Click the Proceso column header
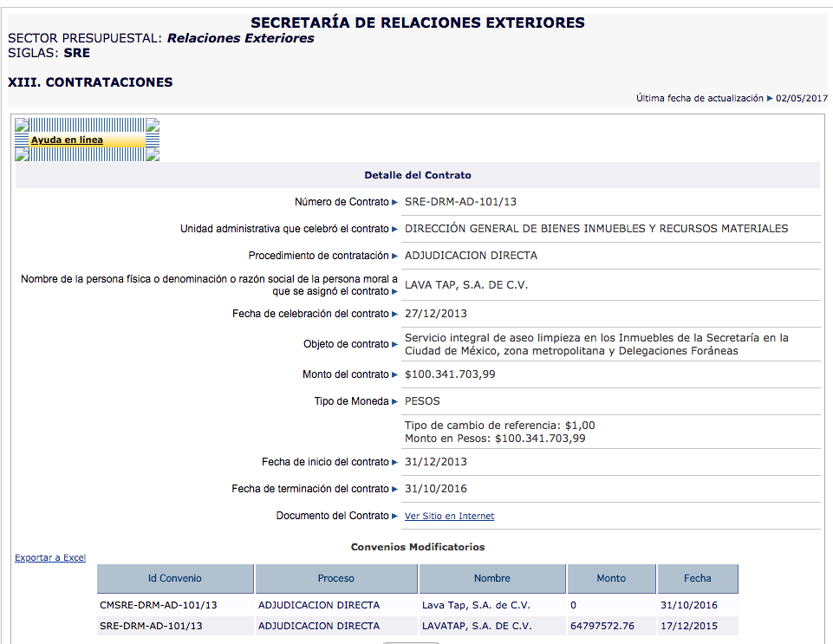 coord(335,578)
